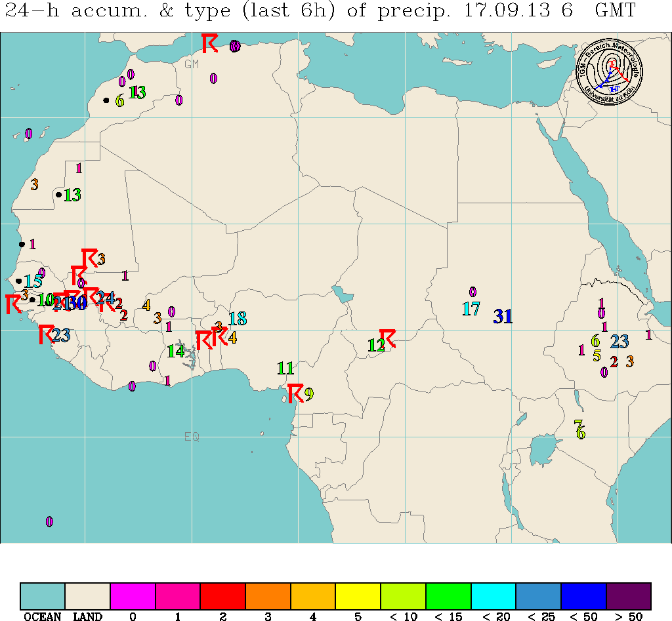Select the dark purple '> 50' legend swatch
Viewport: 672px width, 621px height.
629,595
